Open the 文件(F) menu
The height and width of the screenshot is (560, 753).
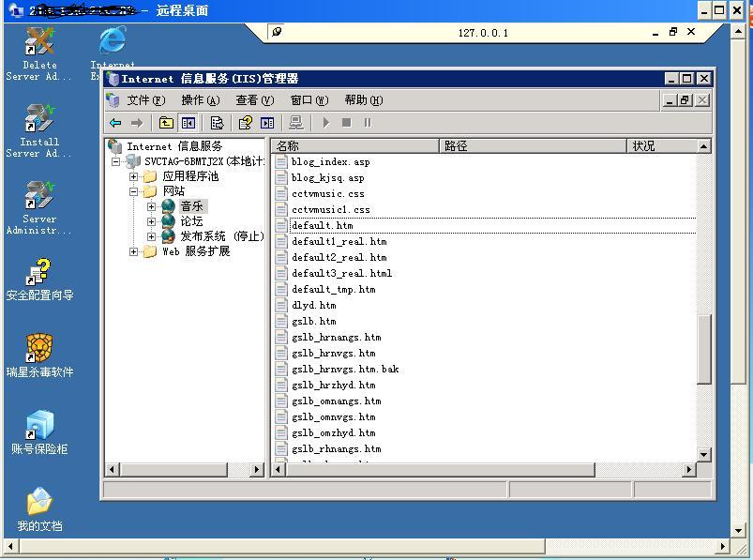146,99
